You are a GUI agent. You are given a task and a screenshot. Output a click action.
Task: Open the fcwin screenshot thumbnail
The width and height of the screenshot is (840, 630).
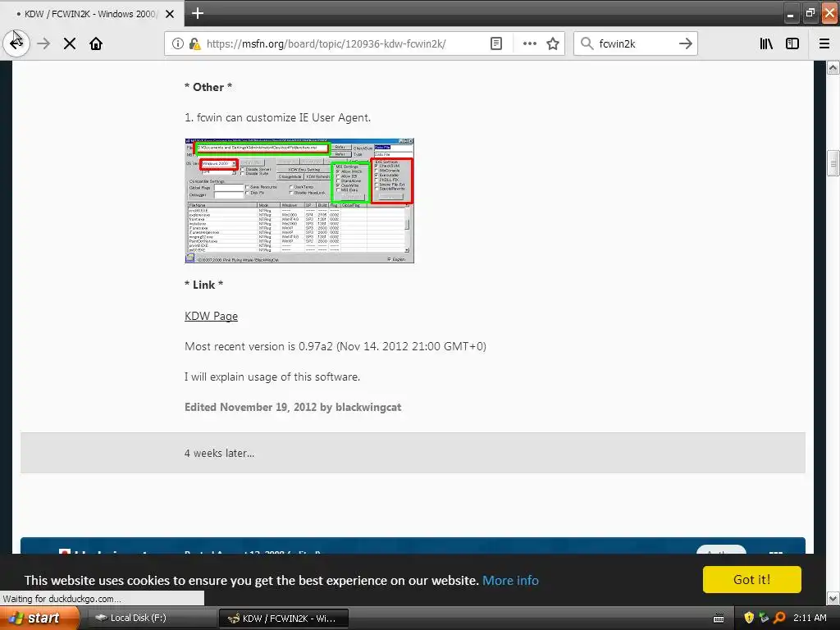[299, 200]
